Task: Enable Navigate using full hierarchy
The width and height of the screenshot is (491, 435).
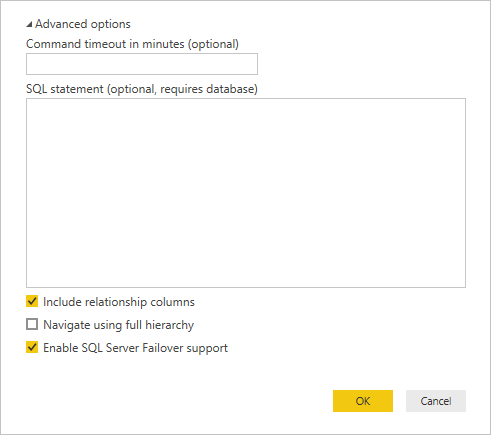Action: pos(32,324)
